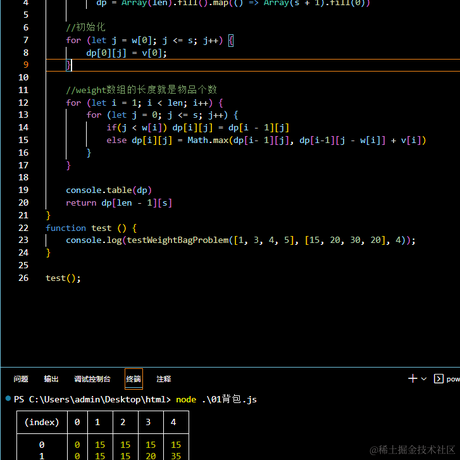Viewport: 460px width, 460px height.
Task: Click line number 12 in the gutter
Action: [23, 103]
